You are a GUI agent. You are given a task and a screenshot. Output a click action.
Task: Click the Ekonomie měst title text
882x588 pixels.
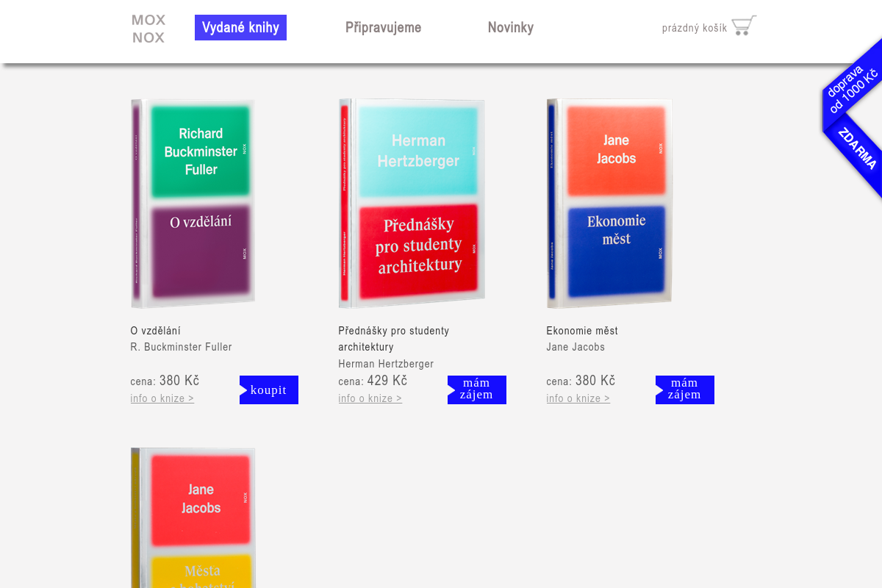point(582,331)
